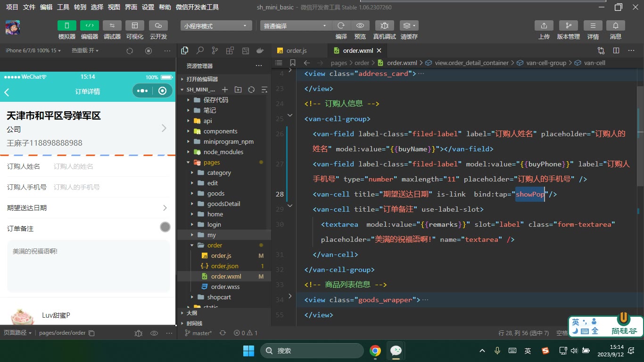Open the 详情 details panel
The width and height of the screenshot is (644, 362).
[593, 25]
